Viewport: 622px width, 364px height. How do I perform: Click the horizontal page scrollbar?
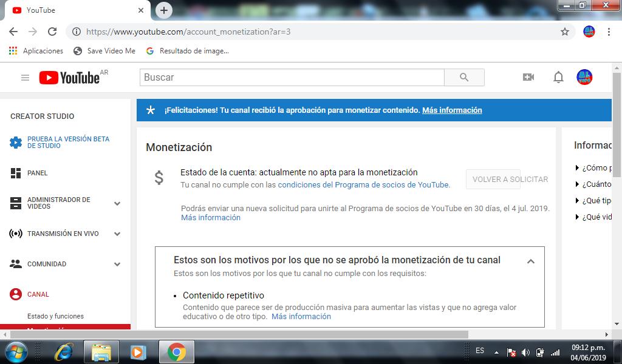pyautogui.click(x=239, y=335)
